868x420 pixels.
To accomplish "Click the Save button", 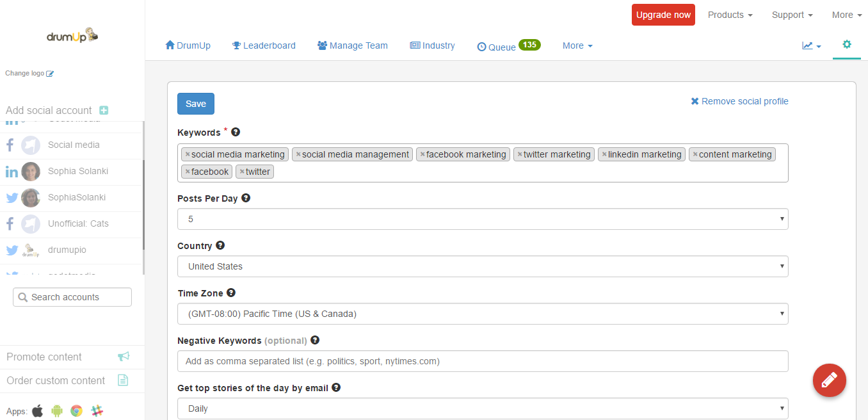I will tap(196, 104).
